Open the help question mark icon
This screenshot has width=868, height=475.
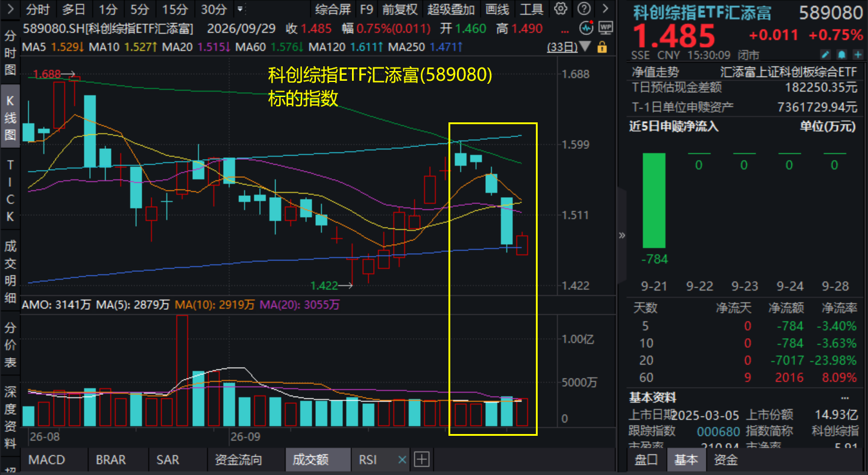pos(583,9)
